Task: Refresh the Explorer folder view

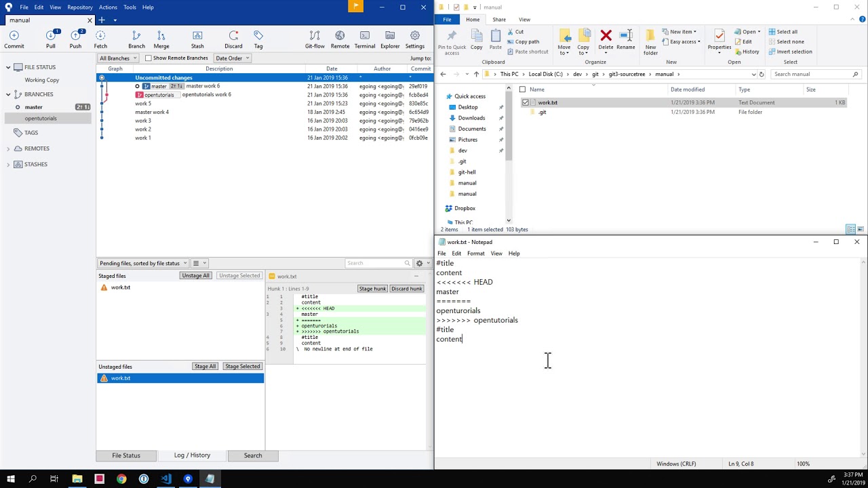Action: [762, 75]
